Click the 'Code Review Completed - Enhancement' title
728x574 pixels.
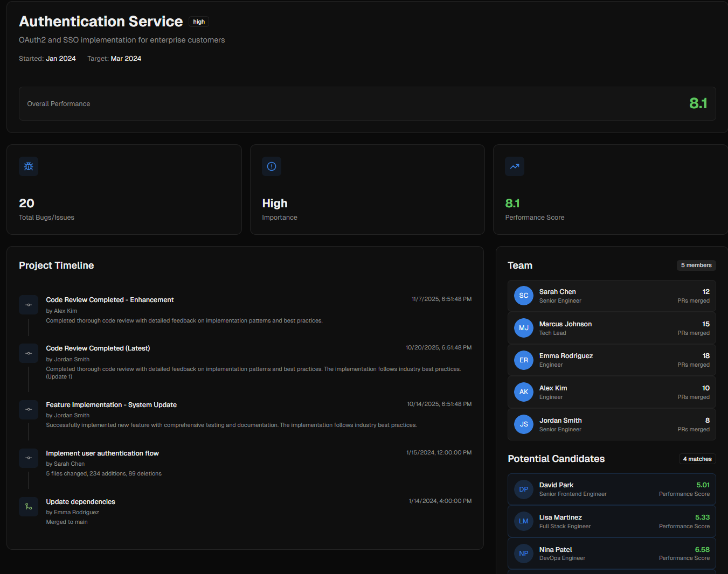[x=110, y=300]
